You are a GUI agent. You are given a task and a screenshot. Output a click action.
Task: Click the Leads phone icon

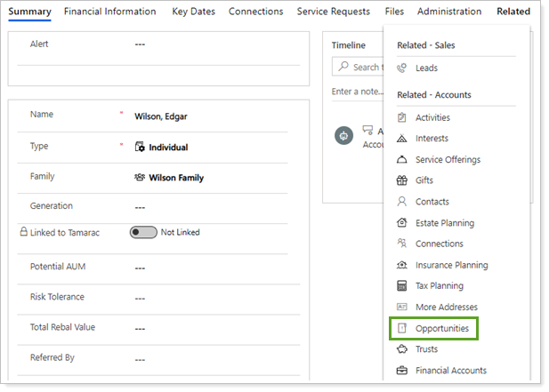click(x=401, y=68)
